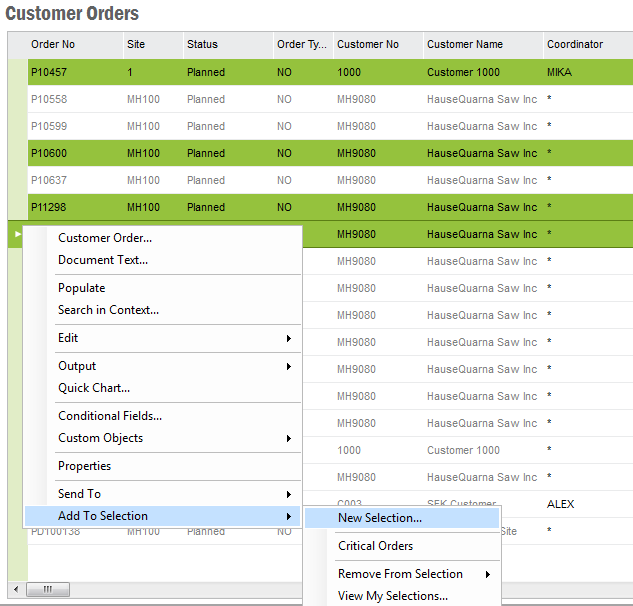Select Conditional Fields... menu item
Image resolution: width=633 pixels, height=606 pixels.
[x=110, y=416]
